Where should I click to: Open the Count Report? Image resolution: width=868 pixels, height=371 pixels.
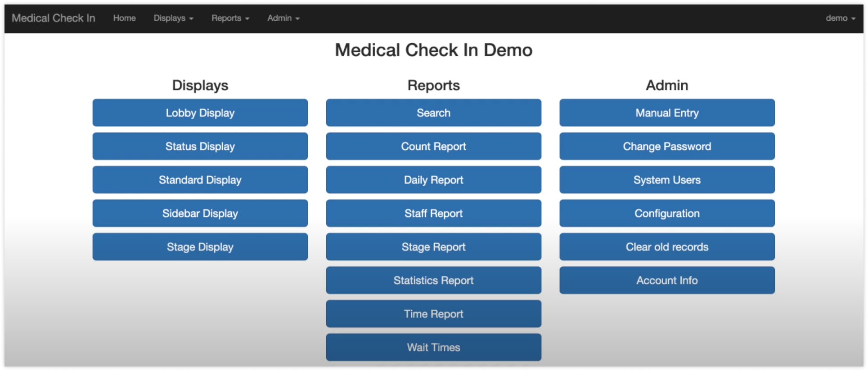[x=434, y=146]
